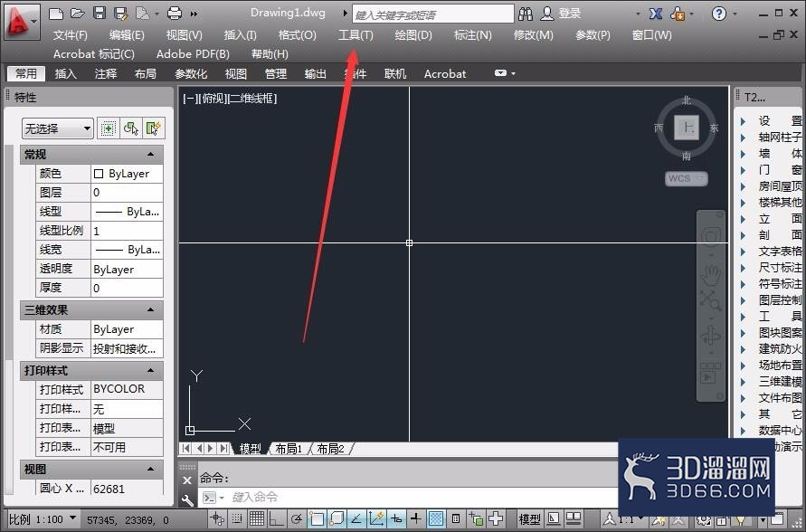Click the 上 face of the ViewCube
The image size is (806, 532).
[687, 128]
